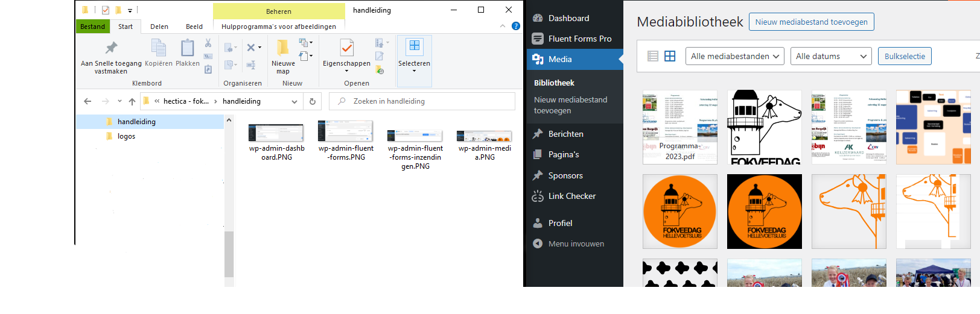Viewport: 980px width, 314px height.
Task: Switch media library to grid view
Action: tap(670, 56)
